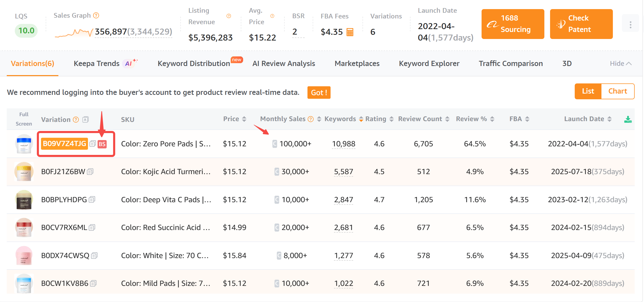The height and width of the screenshot is (302, 644).
Task: Click the Variation column help icon
Action: tap(76, 120)
